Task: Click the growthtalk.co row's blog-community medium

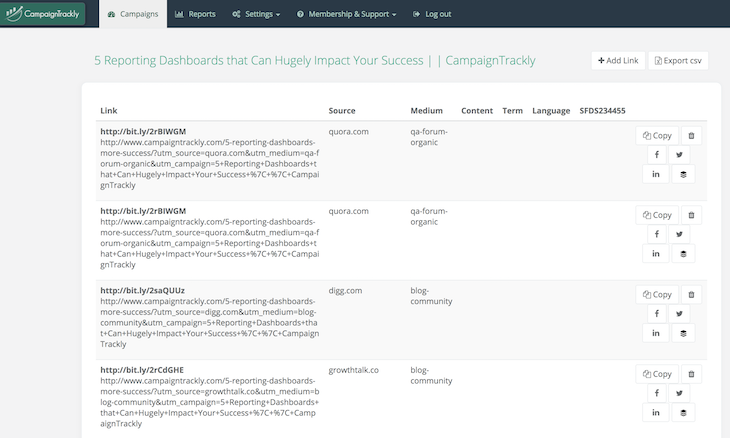Action: point(431,376)
